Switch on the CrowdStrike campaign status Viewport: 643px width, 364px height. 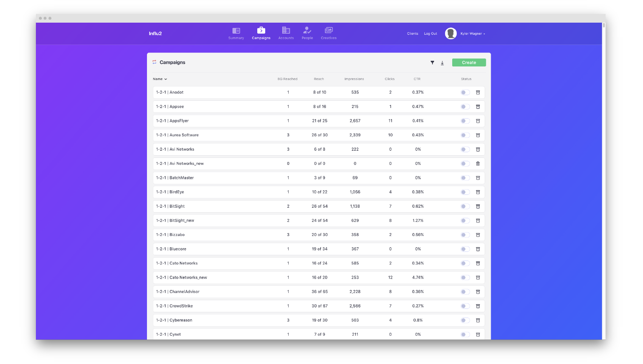465,306
